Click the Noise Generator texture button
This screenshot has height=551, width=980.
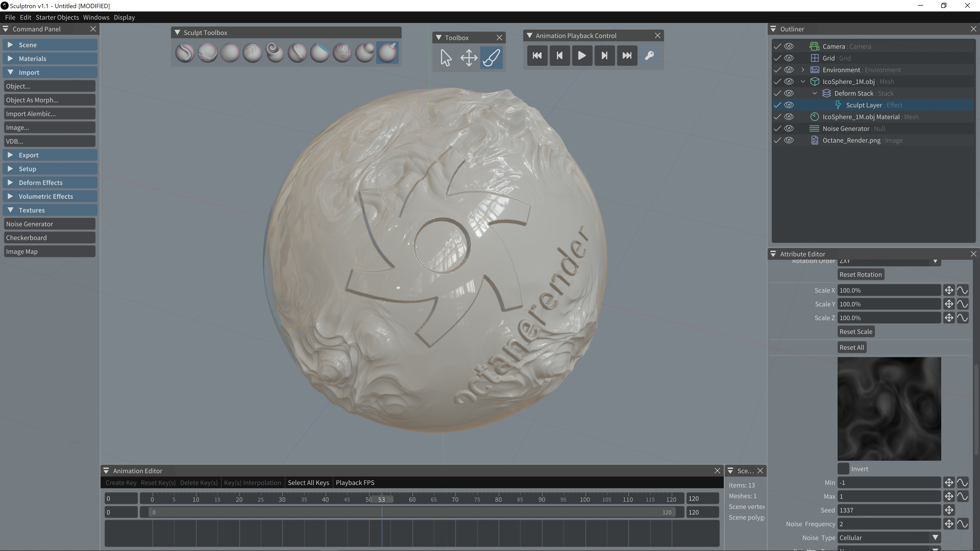pyautogui.click(x=50, y=224)
